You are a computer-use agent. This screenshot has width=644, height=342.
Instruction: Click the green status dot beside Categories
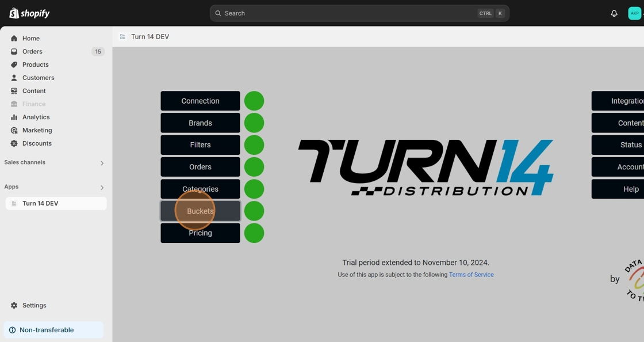(x=254, y=189)
